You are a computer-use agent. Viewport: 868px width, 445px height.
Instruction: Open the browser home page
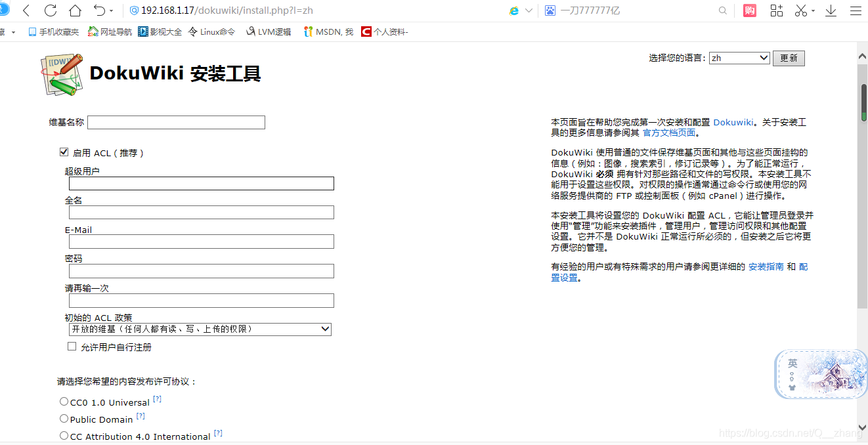coord(75,11)
